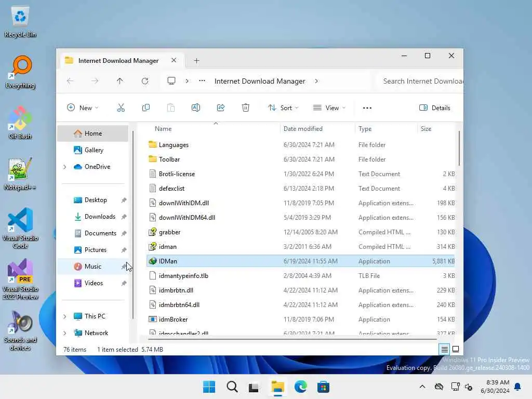Click the Cut scissors icon

[x=121, y=108]
